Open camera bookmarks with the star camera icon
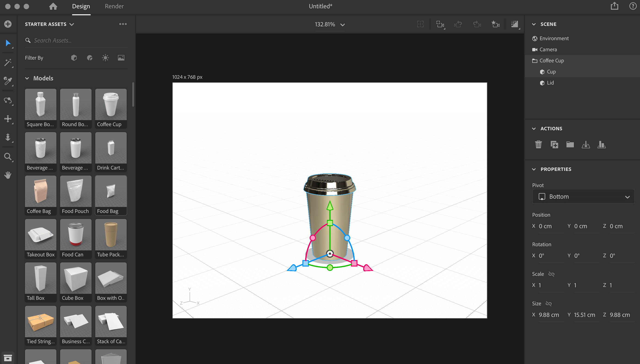 [x=495, y=24]
